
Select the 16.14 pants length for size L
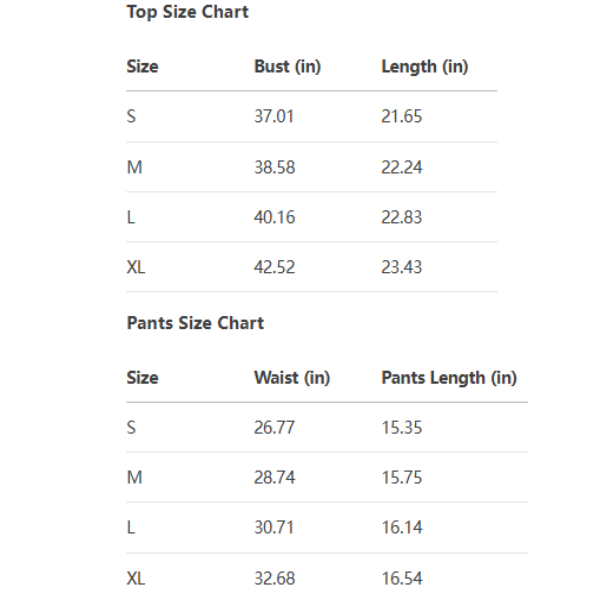coord(401,527)
